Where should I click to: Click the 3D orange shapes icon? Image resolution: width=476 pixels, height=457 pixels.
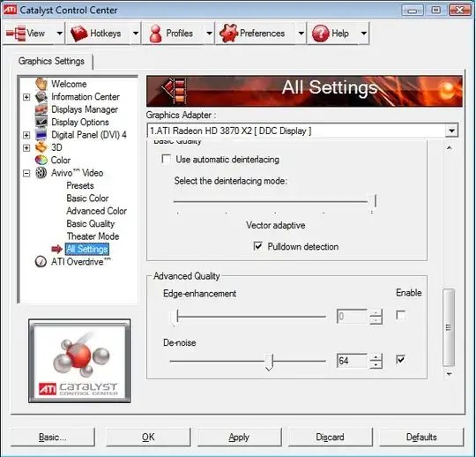(41, 147)
